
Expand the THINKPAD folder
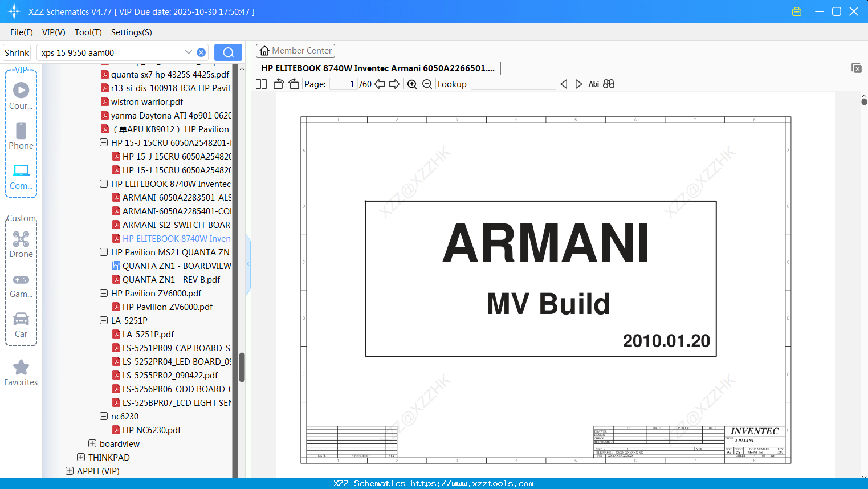click(81, 457)
